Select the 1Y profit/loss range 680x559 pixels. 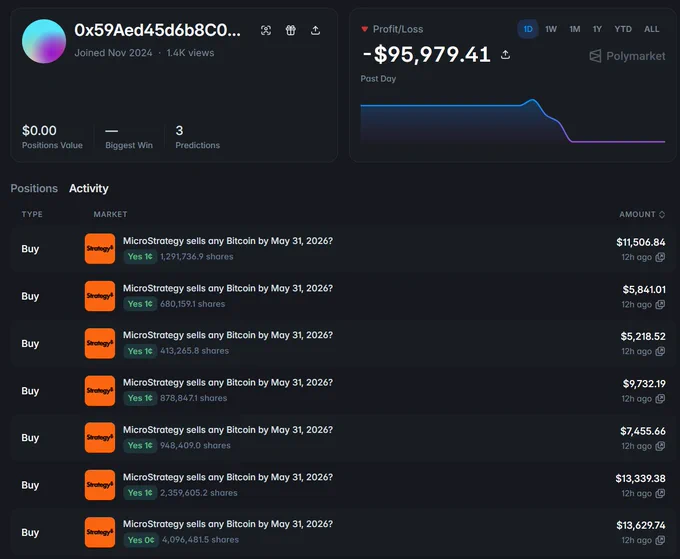coord(597,29)
